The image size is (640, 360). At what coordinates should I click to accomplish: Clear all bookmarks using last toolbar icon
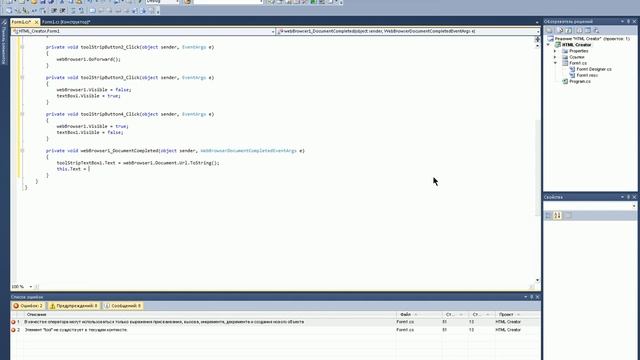pyautogui.click(x=152, y=11)
